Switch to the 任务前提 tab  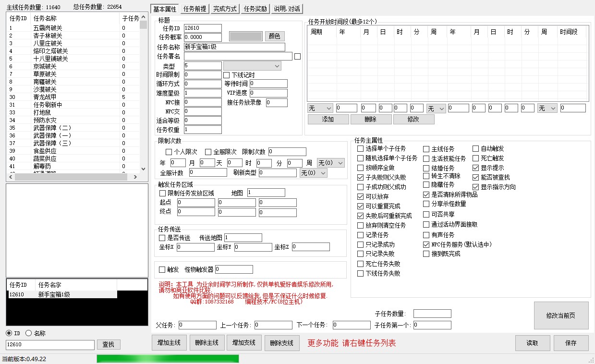194,8
